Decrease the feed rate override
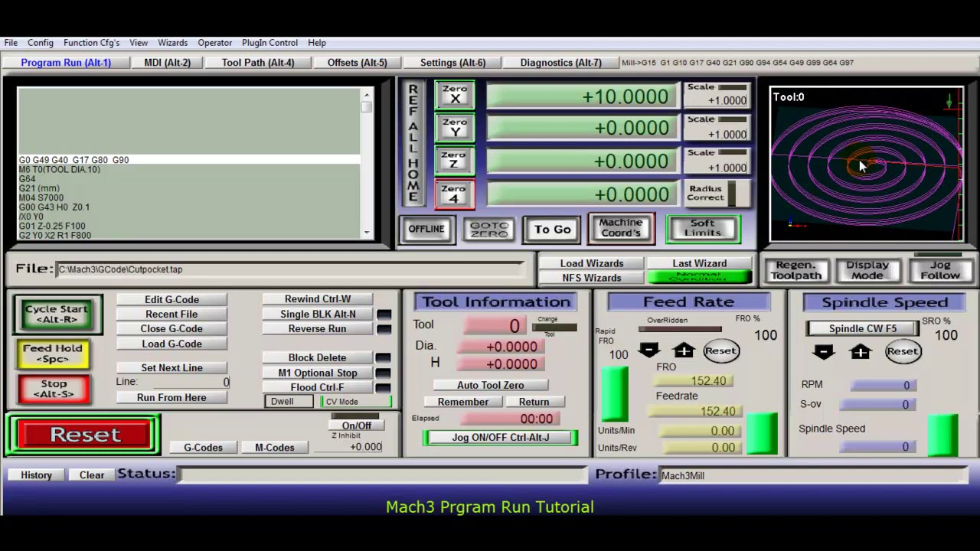 (649, 350)
